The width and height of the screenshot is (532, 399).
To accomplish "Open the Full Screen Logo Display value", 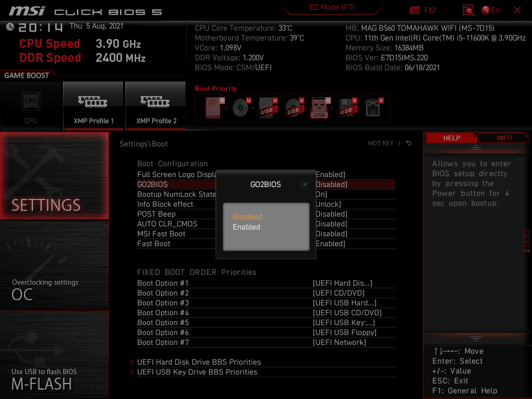I will (x=330, y=175).
